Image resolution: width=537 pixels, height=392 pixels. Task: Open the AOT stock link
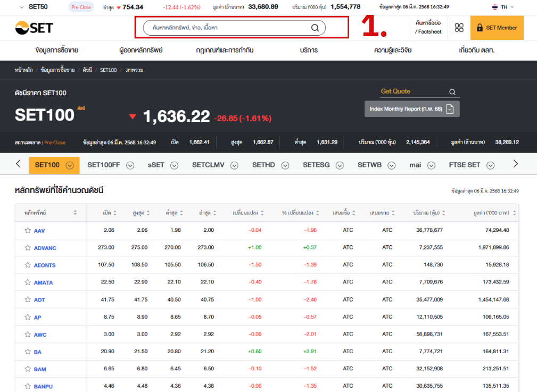tap(39, 300)
